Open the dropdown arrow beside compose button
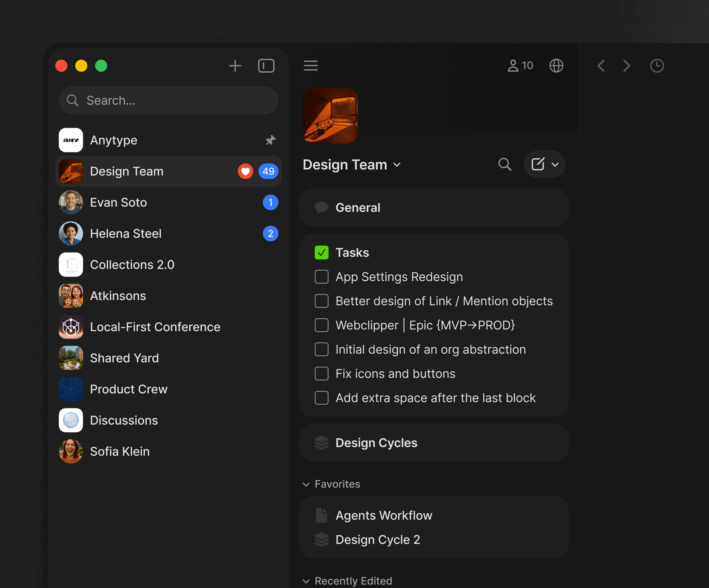The height and width of the screenshot is (588, 709). point(555,165)
